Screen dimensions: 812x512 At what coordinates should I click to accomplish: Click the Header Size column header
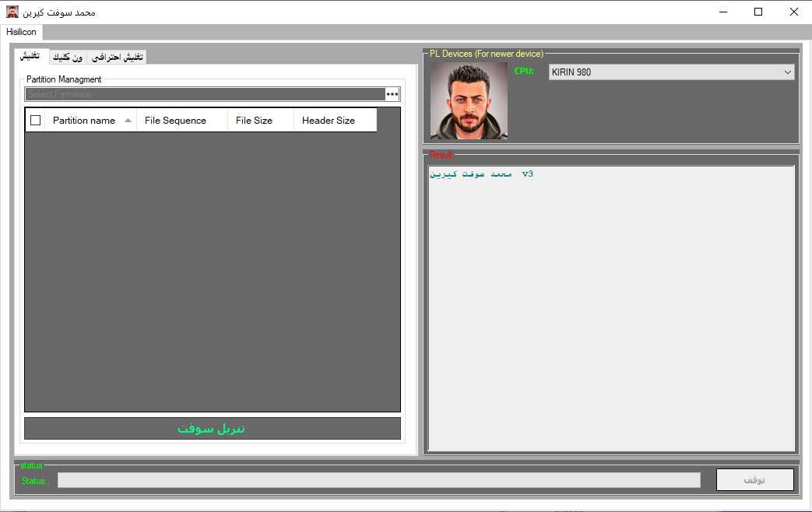tap(330, 120)
